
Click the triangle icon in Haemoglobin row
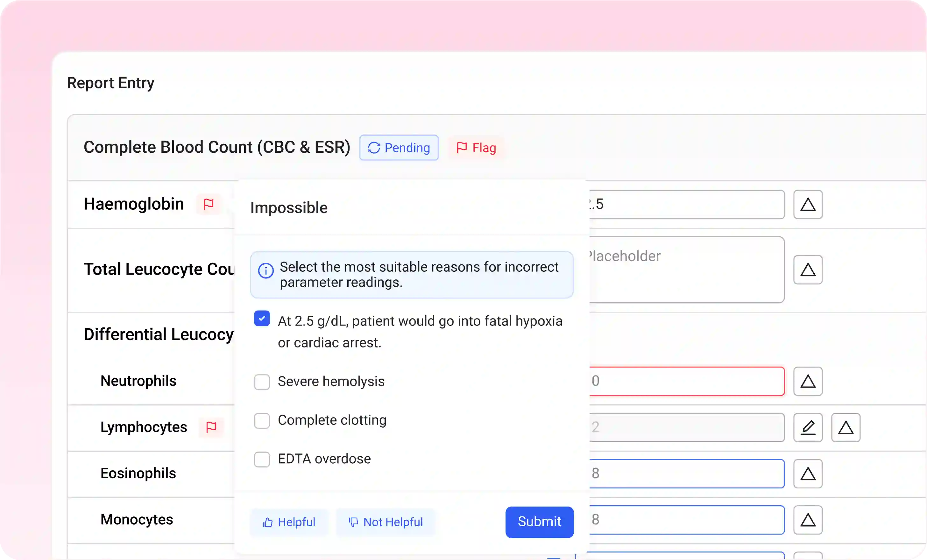tap(808, 205)
